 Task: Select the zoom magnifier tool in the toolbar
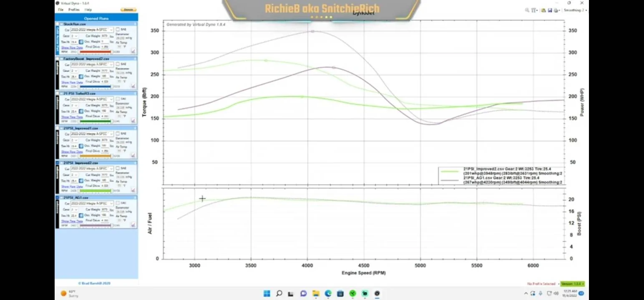click(x=527, y=10)
